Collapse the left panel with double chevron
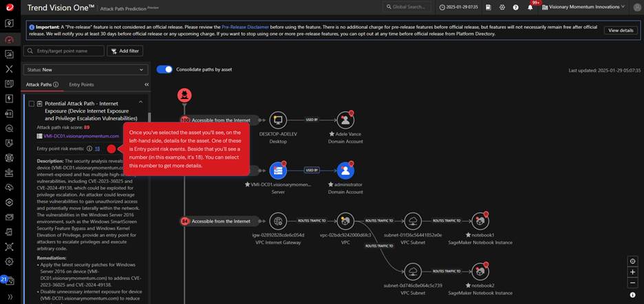 pos(147,84)
